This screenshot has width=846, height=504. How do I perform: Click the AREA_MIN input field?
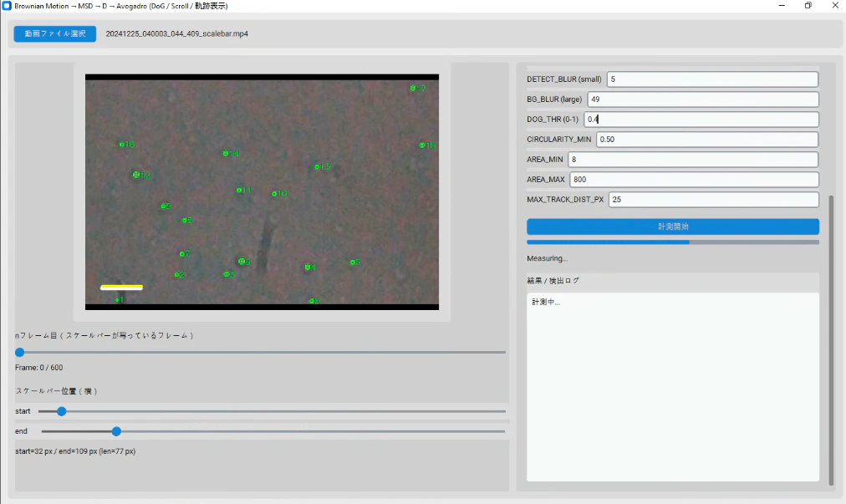point(693,159)
